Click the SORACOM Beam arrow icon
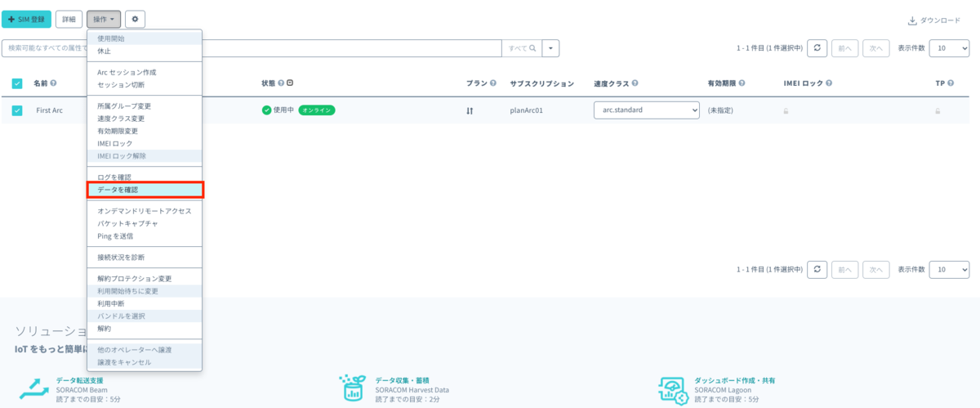Image resolution: width=980 pixels, height=408 pixels. click(34, 388)
